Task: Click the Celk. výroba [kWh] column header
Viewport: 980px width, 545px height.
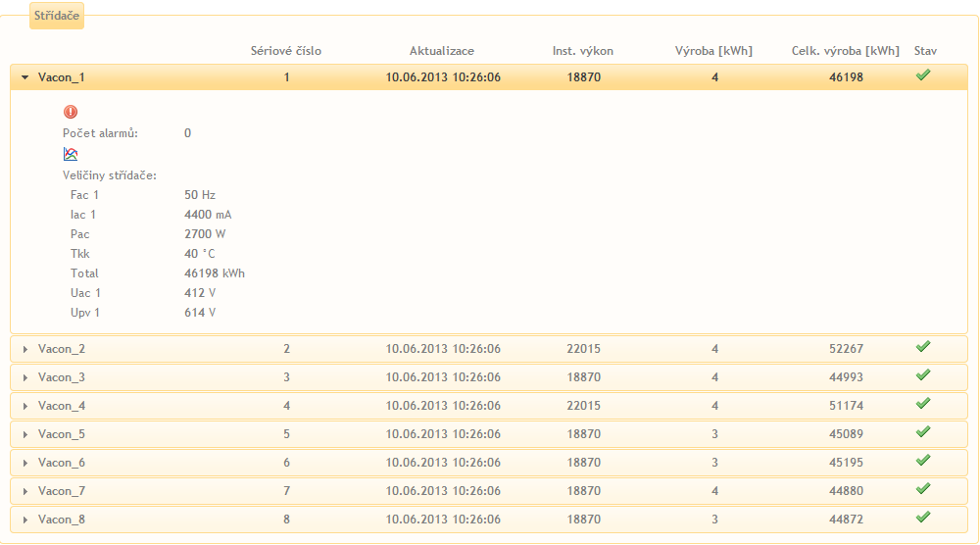Action: (845, 51)
